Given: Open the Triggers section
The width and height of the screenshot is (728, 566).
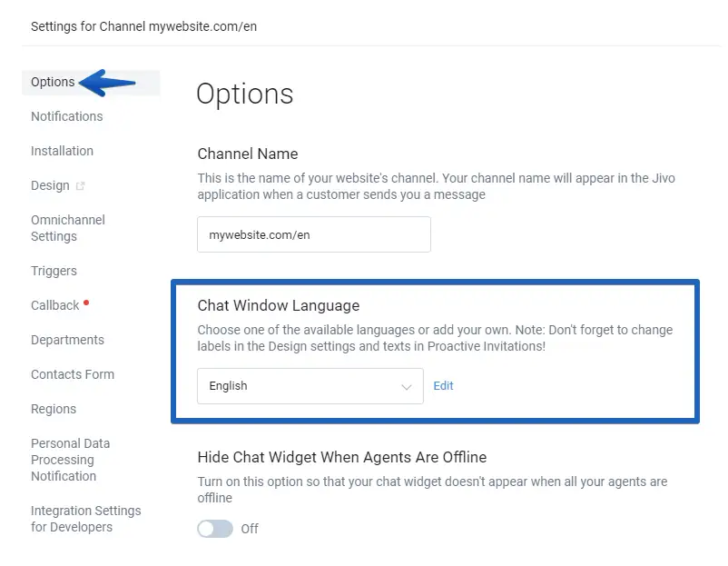Looking at the screenshot, I should coord(54,271).
